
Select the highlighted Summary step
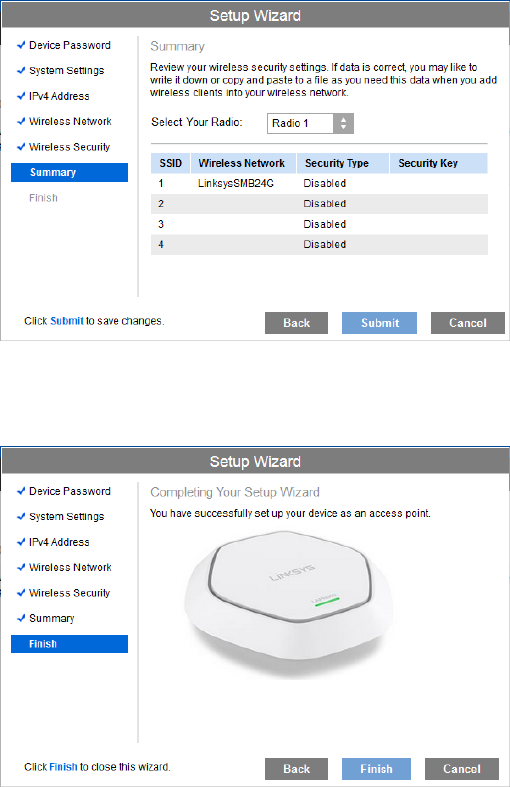[x=69, y=173]
